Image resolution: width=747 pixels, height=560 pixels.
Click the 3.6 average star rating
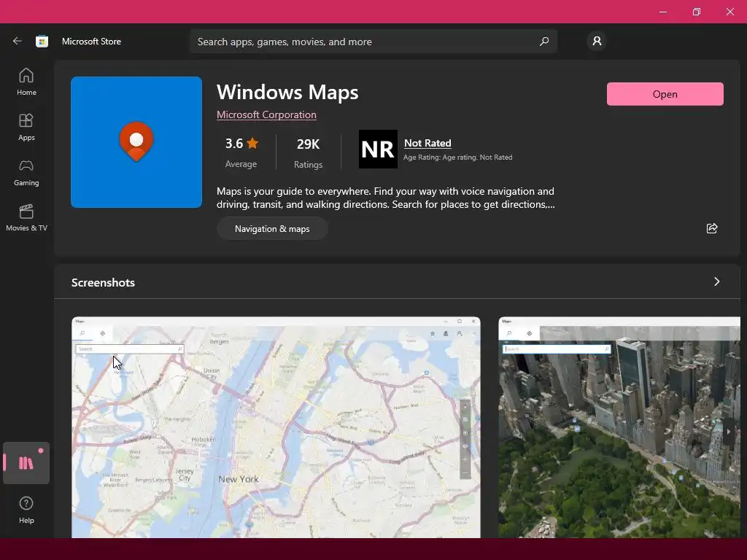click(241, 152)
